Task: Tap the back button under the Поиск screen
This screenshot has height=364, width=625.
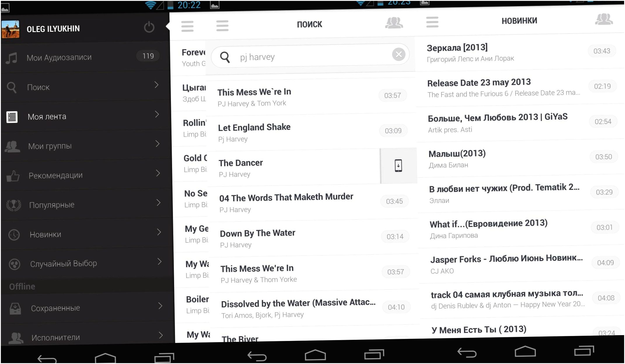Action: point(257,356)
